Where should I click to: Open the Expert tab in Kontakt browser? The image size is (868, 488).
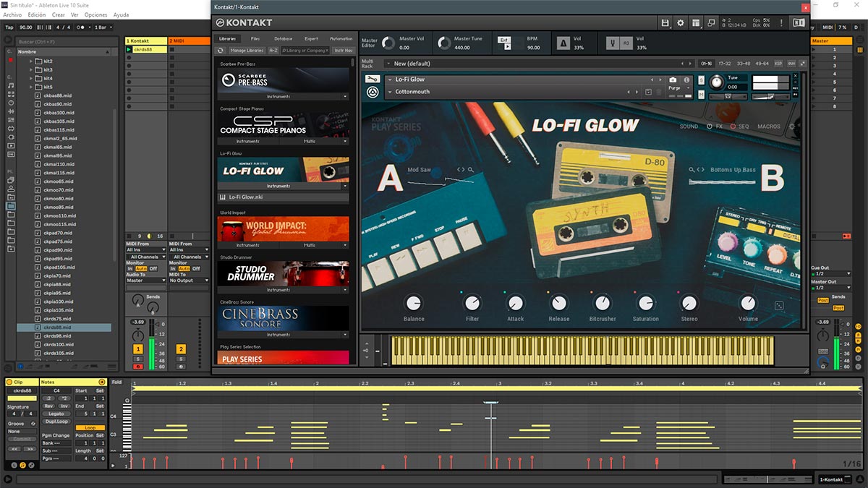coord(312,38)
